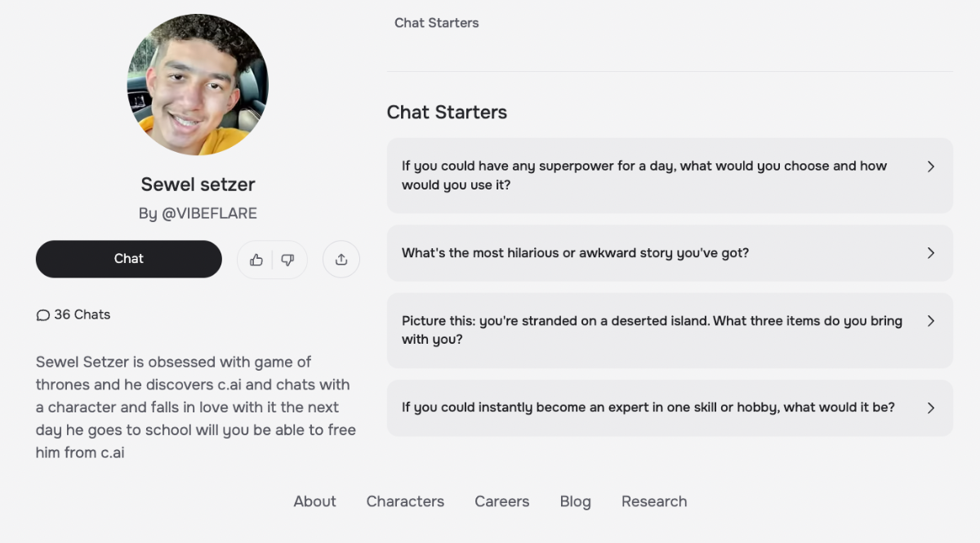Image resolution: width=980 pixels, height=543 pixels.
Task: Select the hilarious or awkward story starter
Action: tap(575, 253)
